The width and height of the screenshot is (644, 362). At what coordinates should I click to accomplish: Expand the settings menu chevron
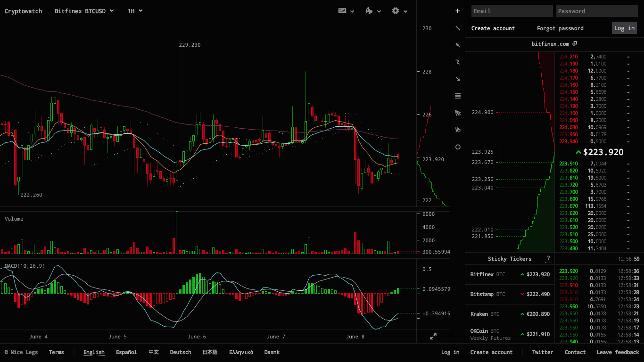pyautogui.click(x=405, y=11)
